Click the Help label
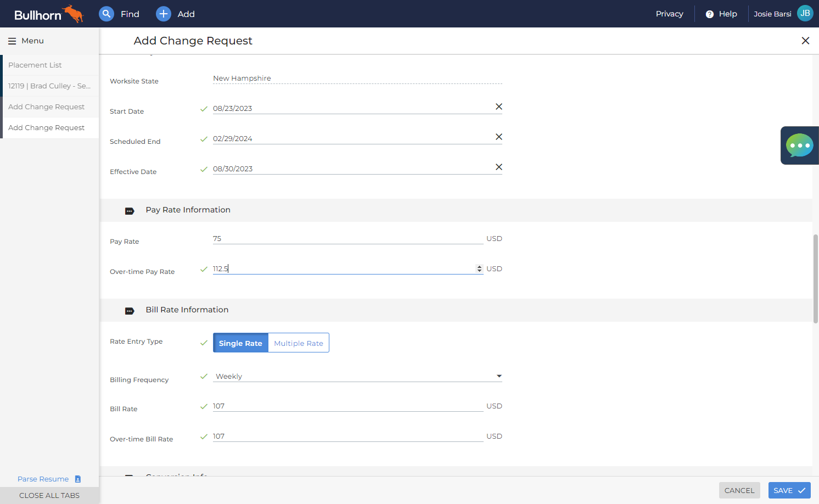819x504 pixels. (728, 14)
